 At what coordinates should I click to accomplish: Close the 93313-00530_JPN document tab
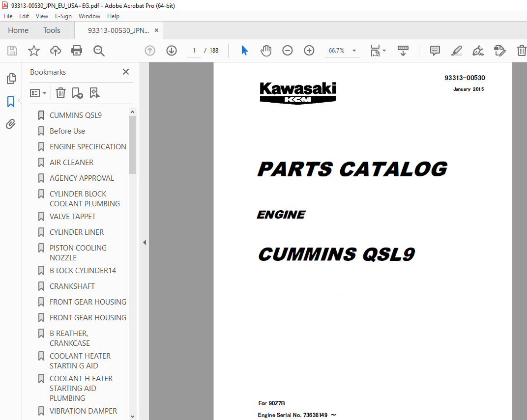[x=156, y=30]
